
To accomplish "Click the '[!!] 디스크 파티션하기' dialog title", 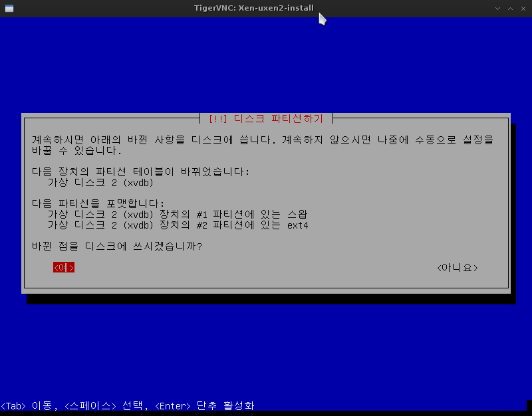I will [x=267, y=119].
